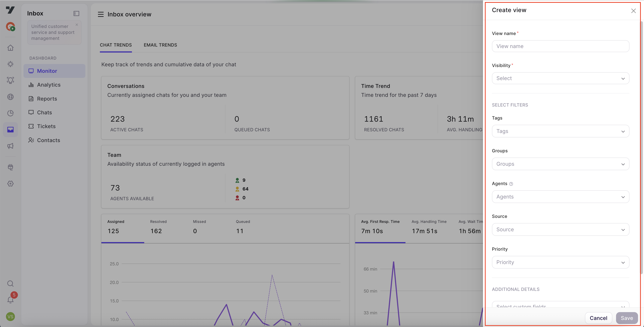The width and height of the screenshot is (644, 327).
Task: Click the Create view panel scrollbar
Action: tap(642, 147)
